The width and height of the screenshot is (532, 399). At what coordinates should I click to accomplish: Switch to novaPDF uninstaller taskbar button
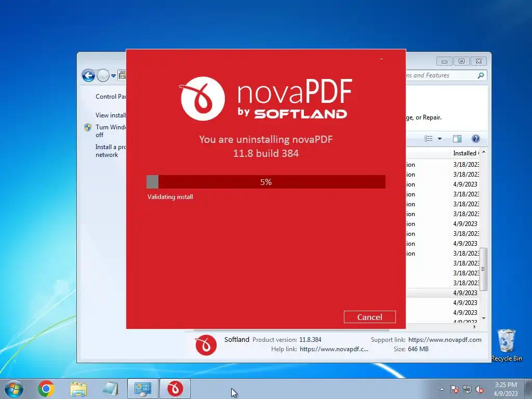(175, 389)
